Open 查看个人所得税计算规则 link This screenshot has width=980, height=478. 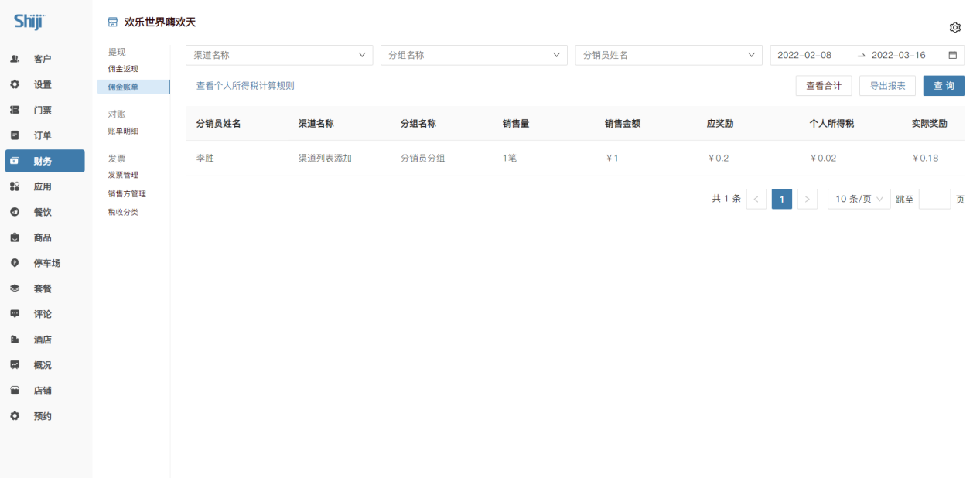(x=244, y=86)
